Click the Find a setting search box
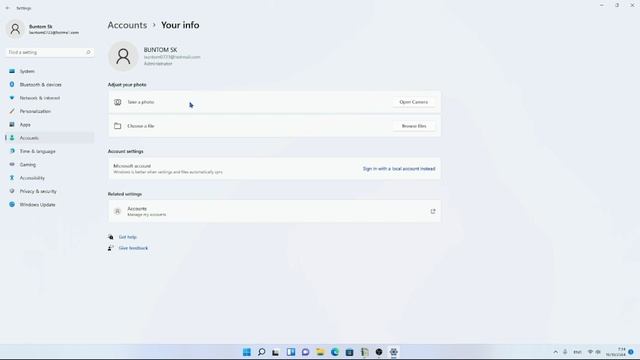 click(x=49, y=52)
